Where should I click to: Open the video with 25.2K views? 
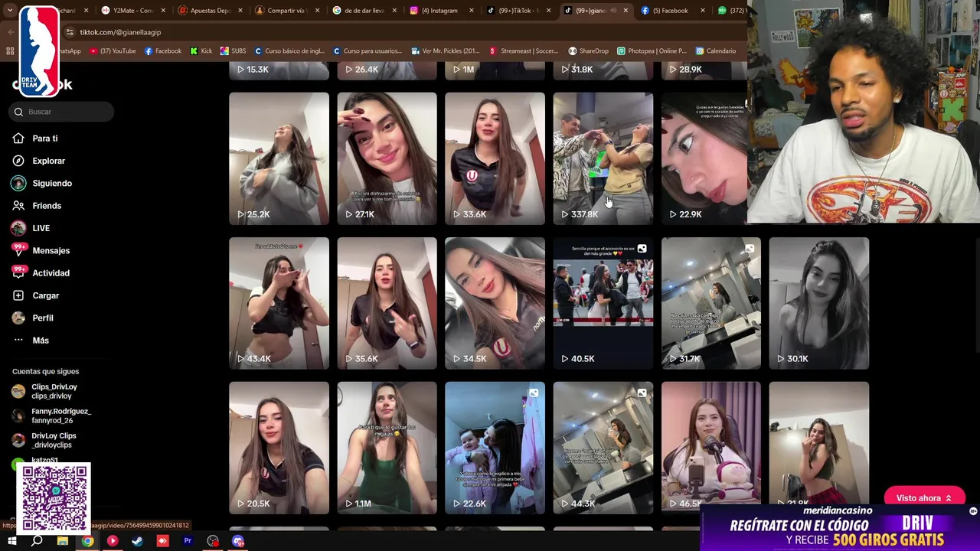(279, 158)
